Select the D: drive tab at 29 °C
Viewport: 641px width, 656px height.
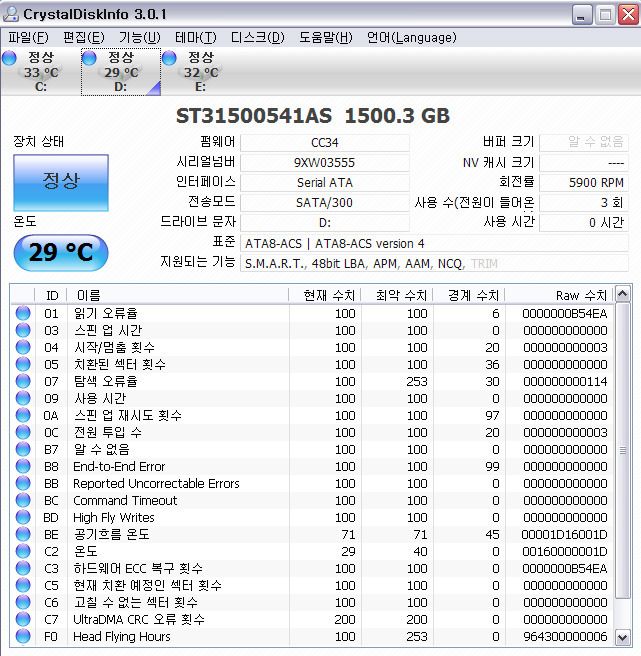[121, 72]
